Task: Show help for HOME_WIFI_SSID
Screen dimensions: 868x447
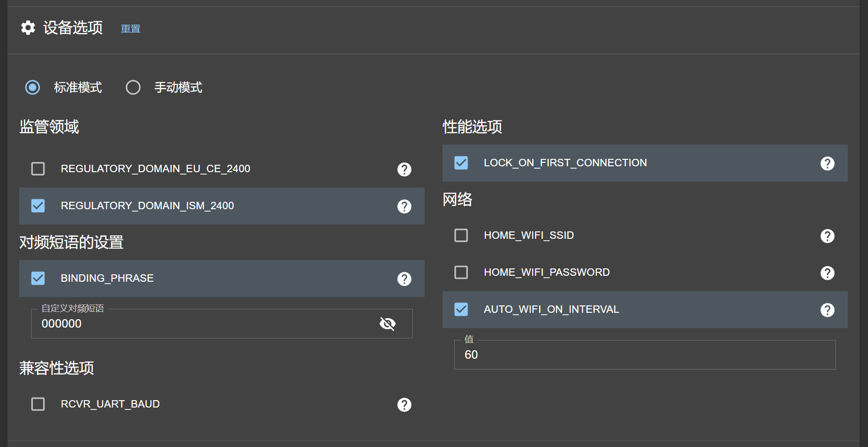Action: pyautogui.click(x=828, y=236)
